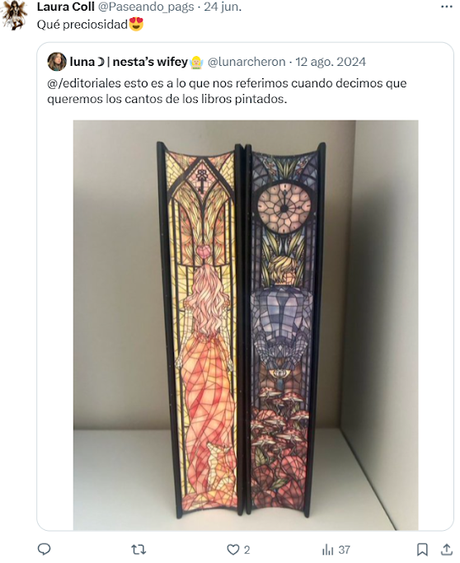The width and height of the screenshot is (460, 563).
Task: Click the like count number 2
Action: coord(247,550)
